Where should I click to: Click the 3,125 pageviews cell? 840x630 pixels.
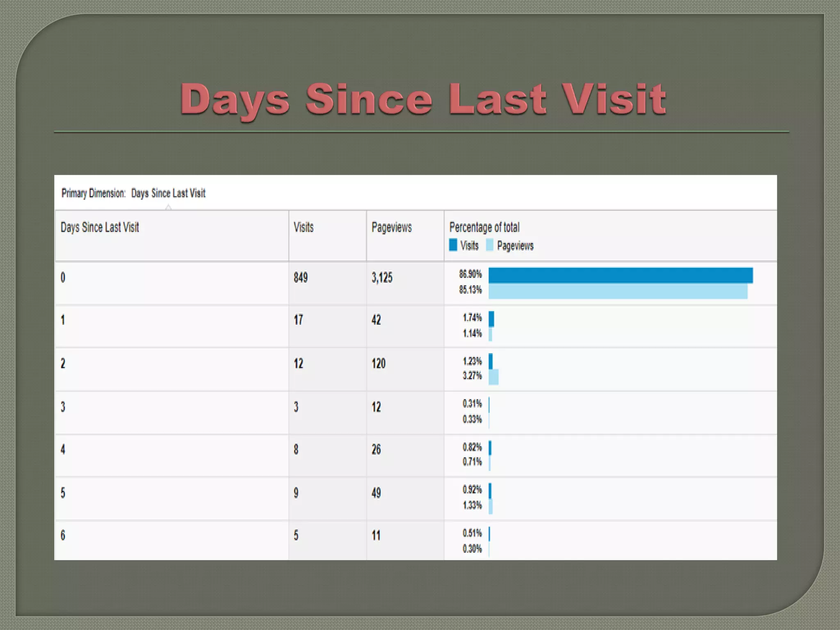tap(382, 278)
